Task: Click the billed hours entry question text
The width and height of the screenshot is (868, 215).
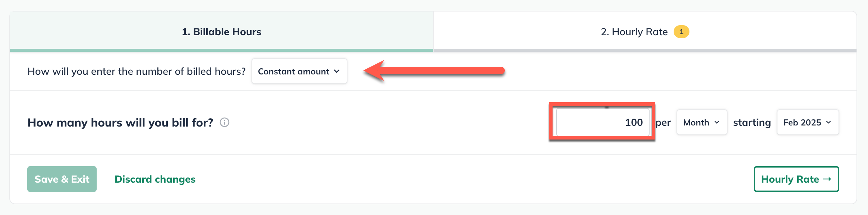Action: coord(137,71)
